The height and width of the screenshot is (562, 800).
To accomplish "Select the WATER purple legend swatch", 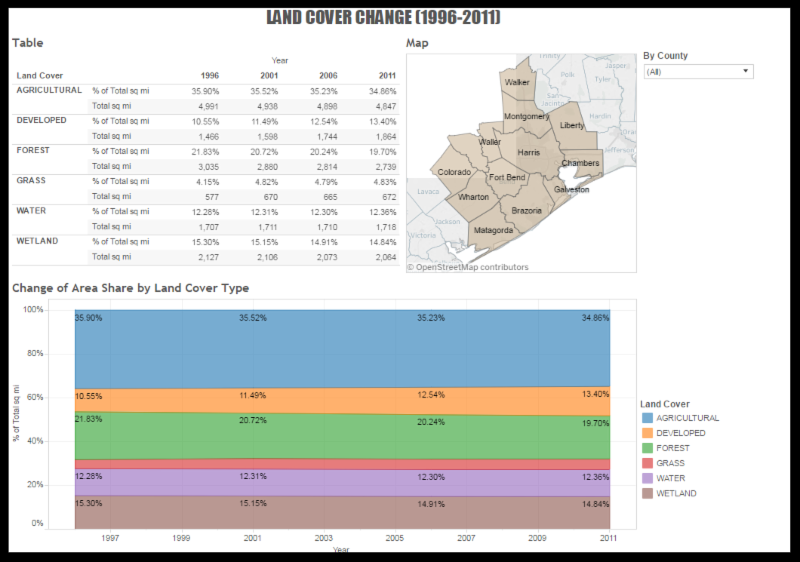I will 647,478.
